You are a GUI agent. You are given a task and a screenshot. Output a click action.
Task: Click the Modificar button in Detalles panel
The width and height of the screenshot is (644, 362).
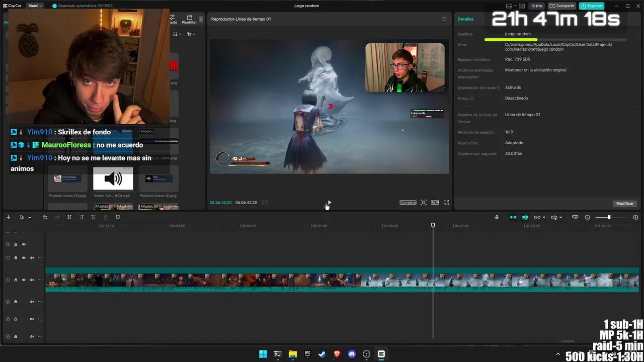(x=624, y=204)
